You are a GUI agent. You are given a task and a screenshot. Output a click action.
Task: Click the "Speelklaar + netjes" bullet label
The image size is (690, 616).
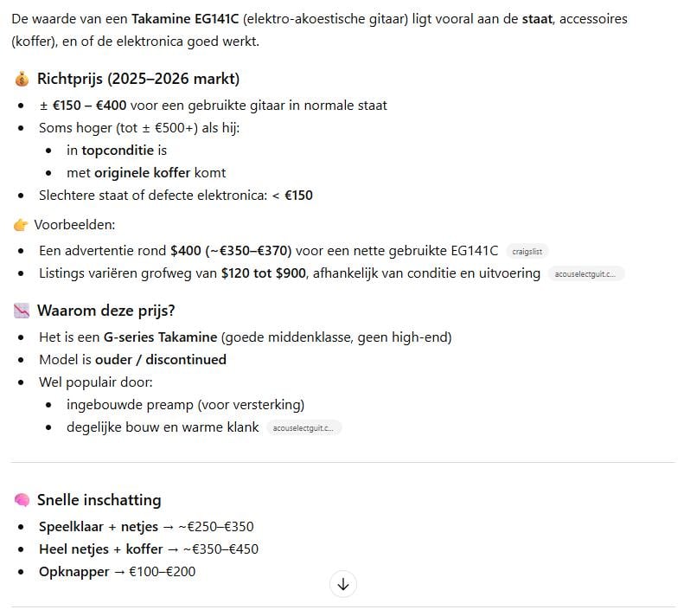99,527
